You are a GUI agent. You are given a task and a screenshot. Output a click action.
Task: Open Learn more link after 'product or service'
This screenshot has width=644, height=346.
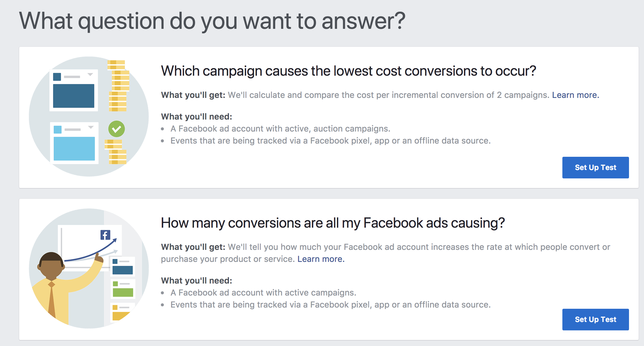[321, 259]
